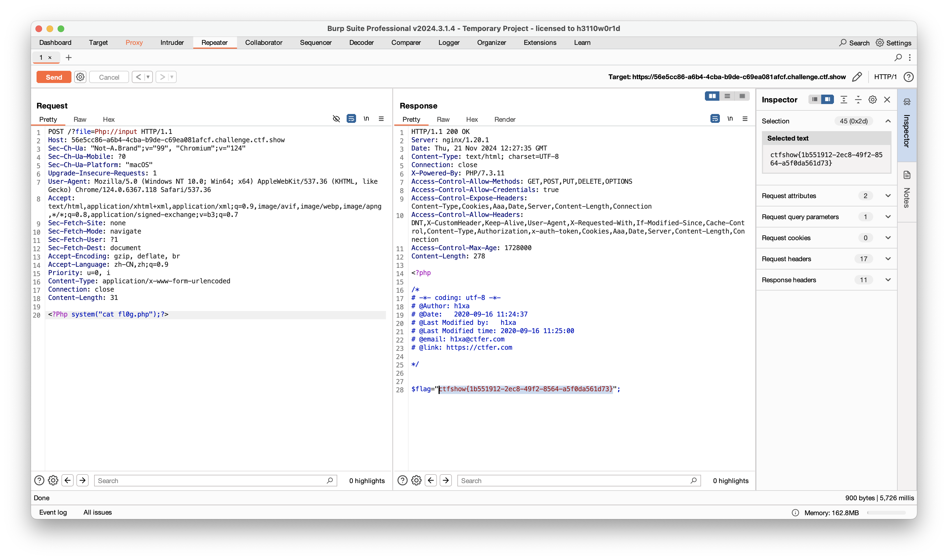Send the request

(54, 77)
